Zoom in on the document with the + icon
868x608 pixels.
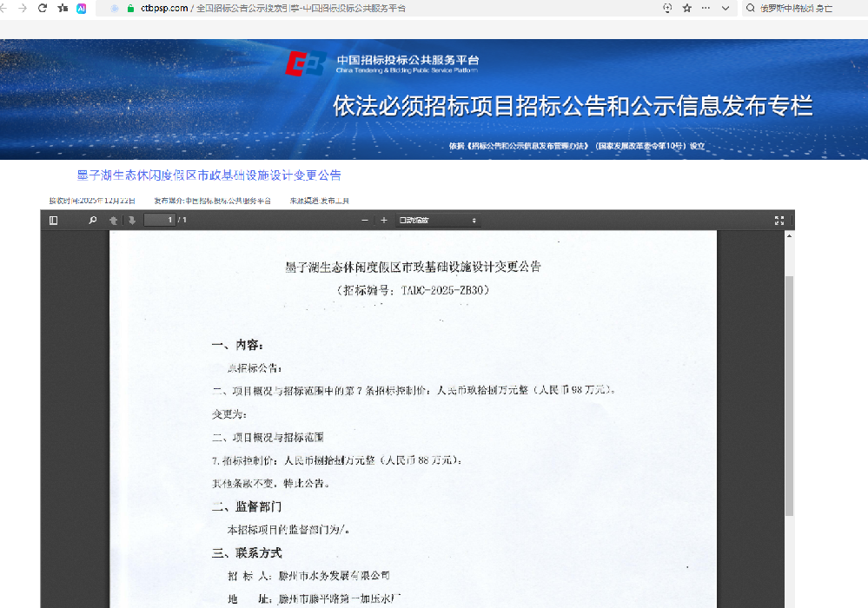382,220
